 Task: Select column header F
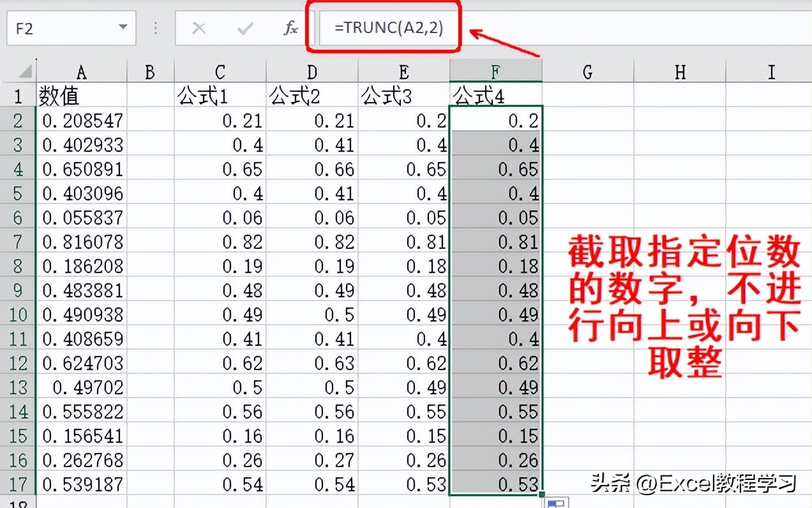tap(495, 71)
